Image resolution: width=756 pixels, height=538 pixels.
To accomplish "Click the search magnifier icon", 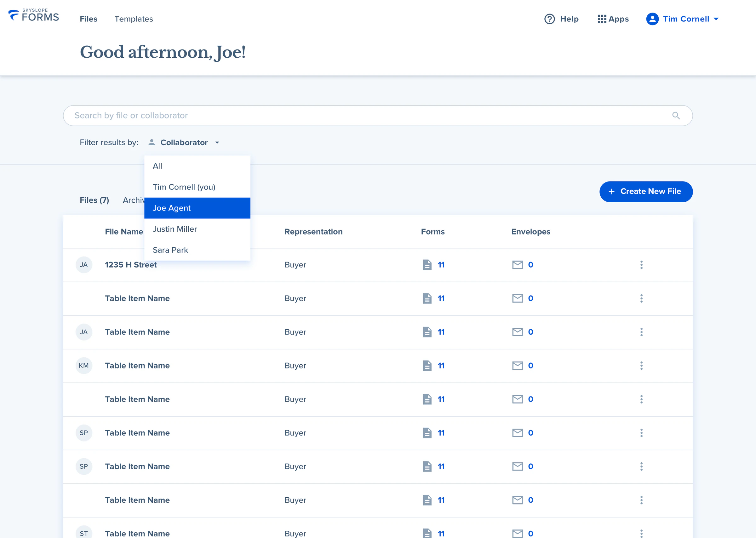I will point(676,115).
